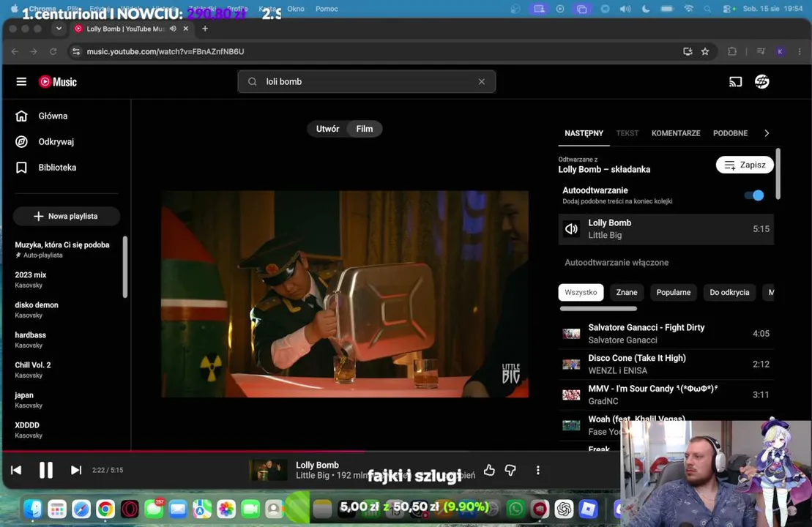The height and width of the screenshot is (527, 812).
Task: Select the Wszystko filter chip
Action: 581,293
